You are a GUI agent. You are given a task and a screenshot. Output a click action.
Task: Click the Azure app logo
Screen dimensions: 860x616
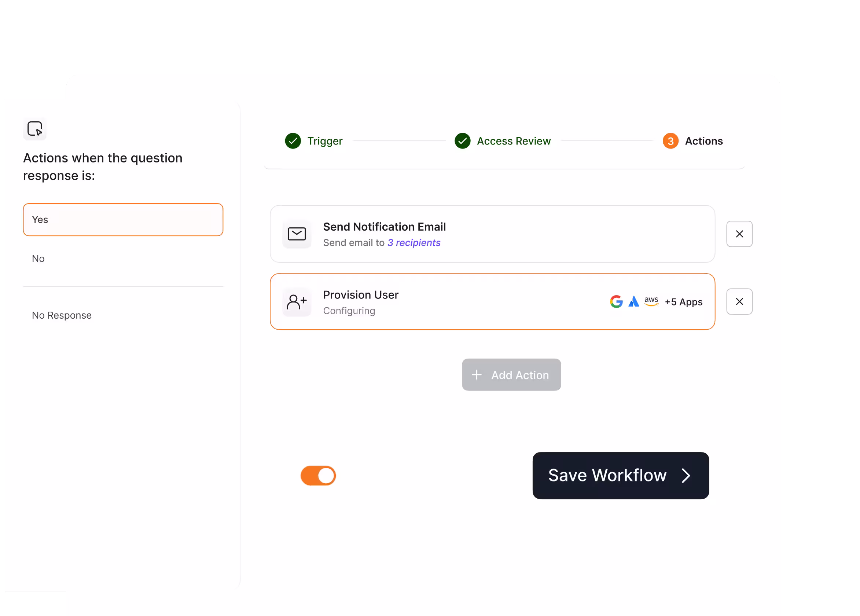633,301
